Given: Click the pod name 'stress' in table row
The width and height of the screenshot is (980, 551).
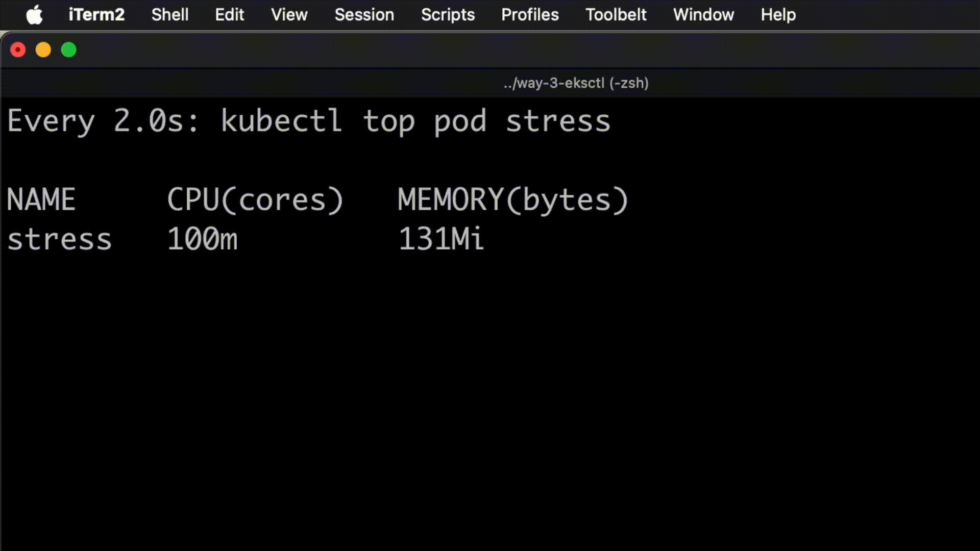Looking at the screenshot, I should coord(59,240).
